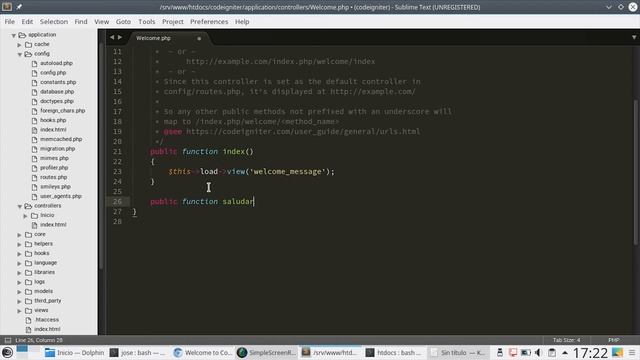This screenshot has height=360, width=640.
Task: Open the Goto menu
Action: [x=123, y=22]
